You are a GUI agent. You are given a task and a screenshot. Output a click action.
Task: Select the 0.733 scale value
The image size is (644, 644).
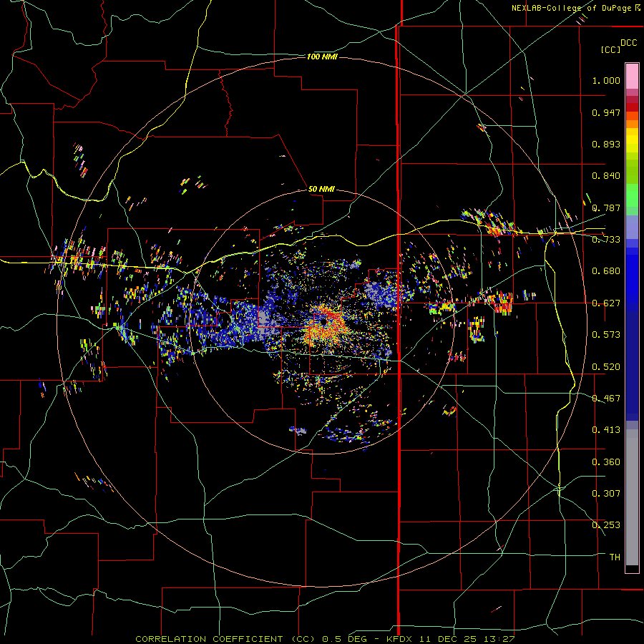point(606,240)
